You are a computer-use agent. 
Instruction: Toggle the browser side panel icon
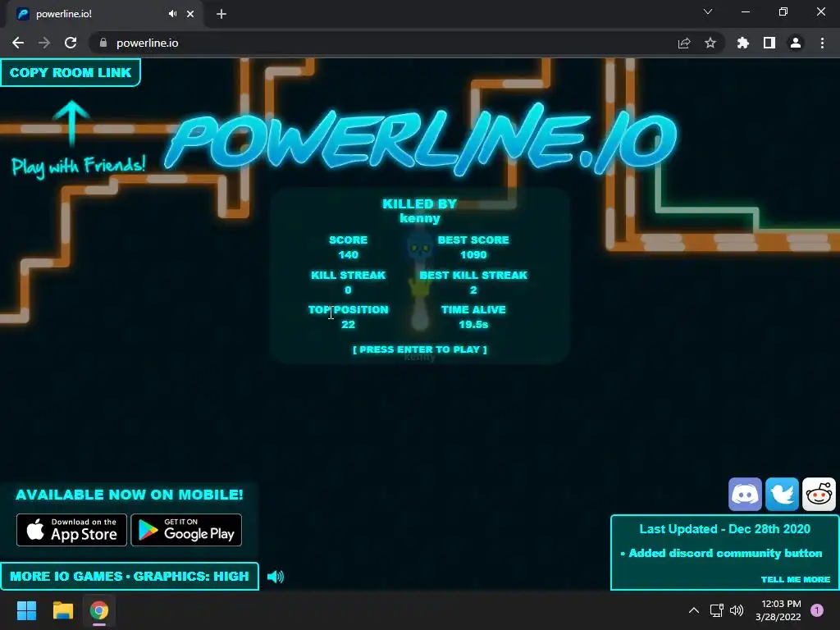click(x=769, y=43)
